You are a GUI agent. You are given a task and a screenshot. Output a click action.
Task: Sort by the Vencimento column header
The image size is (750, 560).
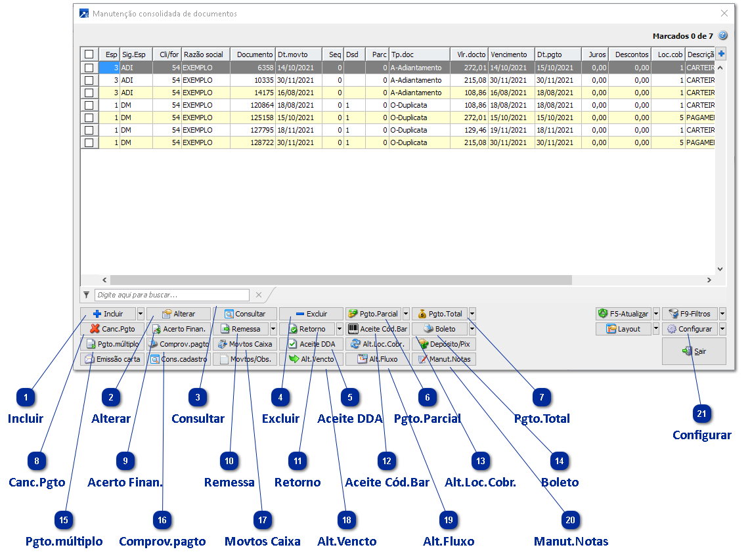click(x=511, y=54)
